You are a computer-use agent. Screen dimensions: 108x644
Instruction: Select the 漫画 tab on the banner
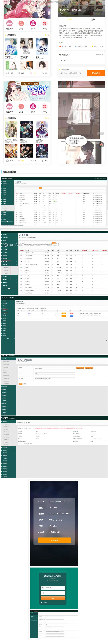[18, 84]
